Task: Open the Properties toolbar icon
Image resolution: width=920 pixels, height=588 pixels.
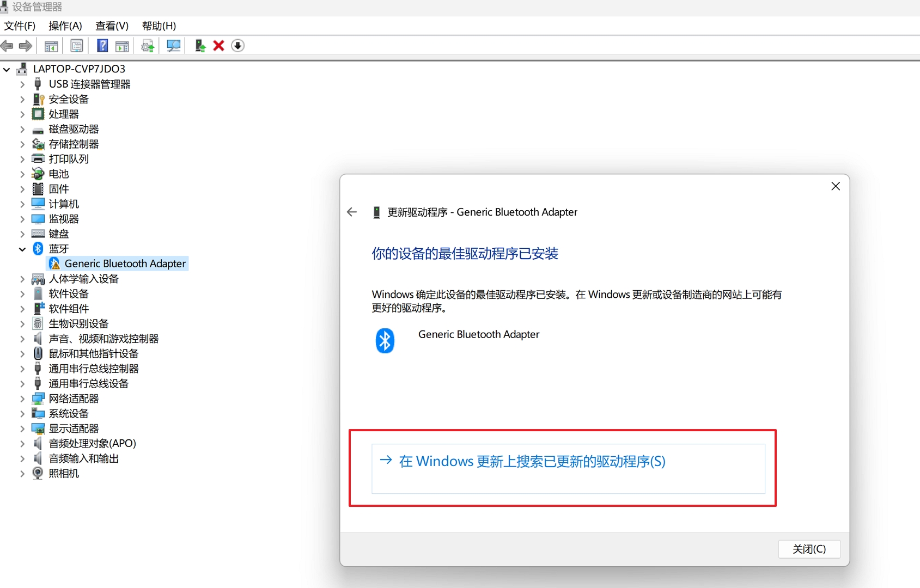Action: click(77, 46)
